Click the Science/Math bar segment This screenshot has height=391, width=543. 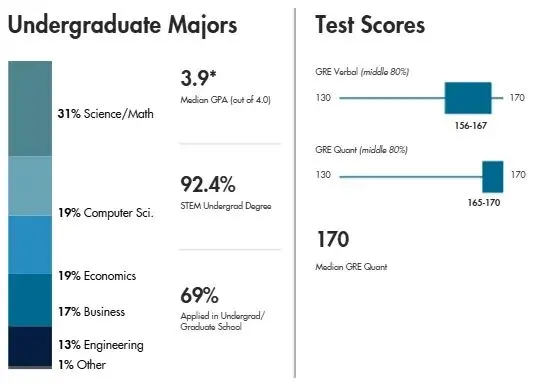pyautogui.click(x=30, y=109)
